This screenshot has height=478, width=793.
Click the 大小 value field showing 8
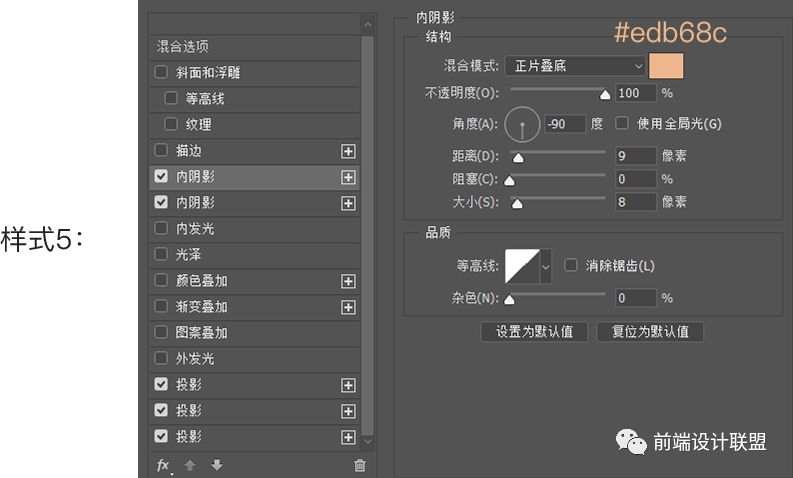point(636,202)
